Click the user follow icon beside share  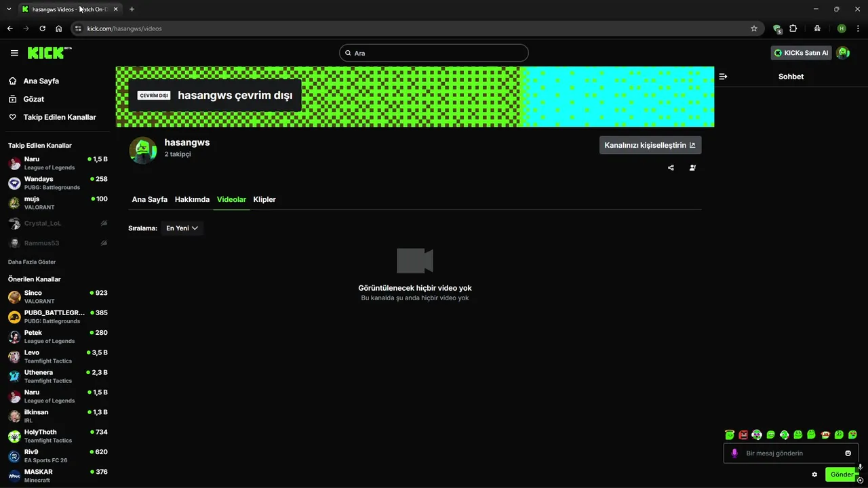[692, 167]
